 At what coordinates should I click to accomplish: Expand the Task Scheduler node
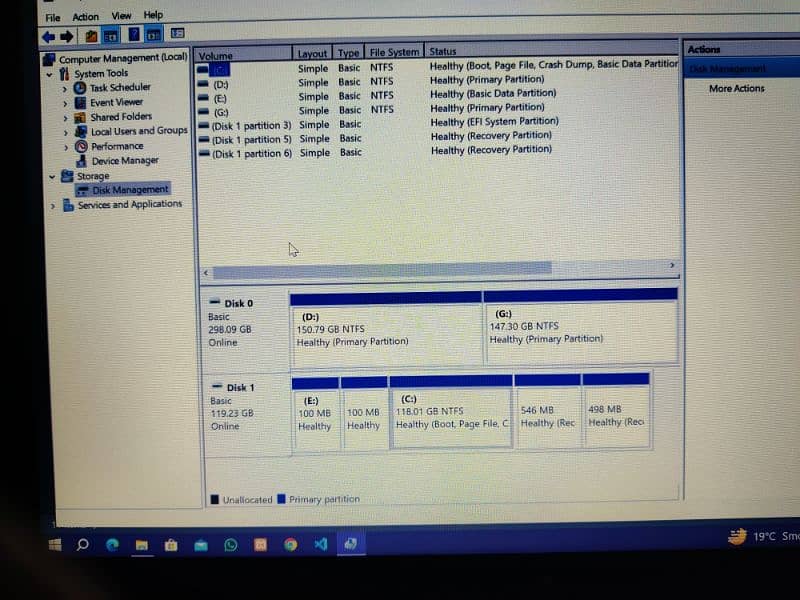click(65, 89)
